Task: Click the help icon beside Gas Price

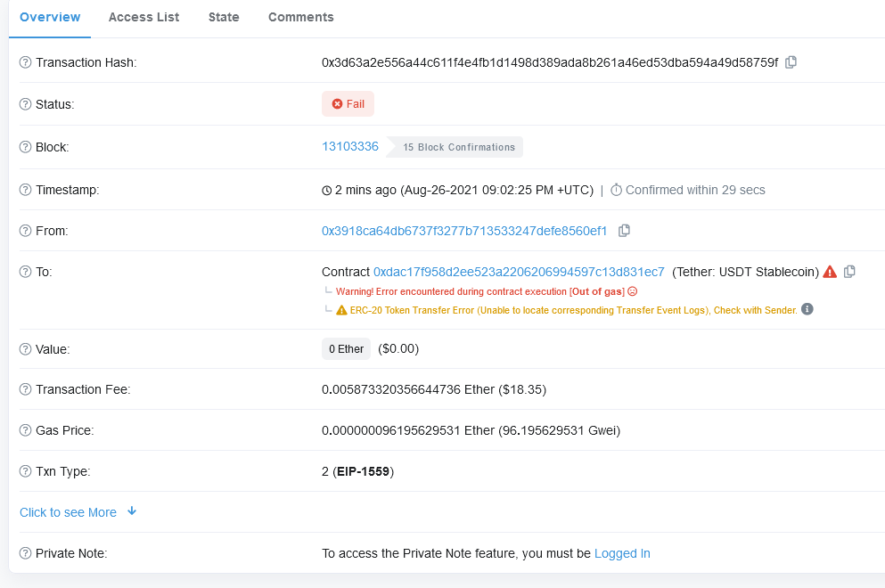Action: [x=25, y=430]
